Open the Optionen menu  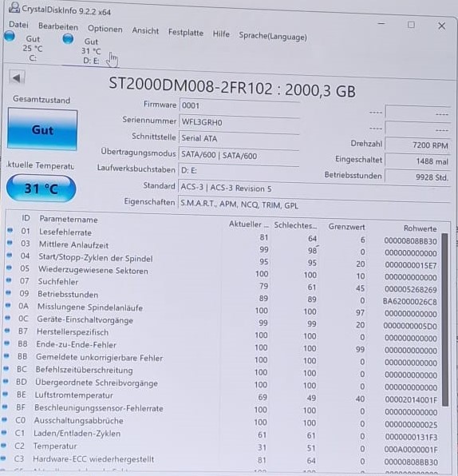pos(105,29)
